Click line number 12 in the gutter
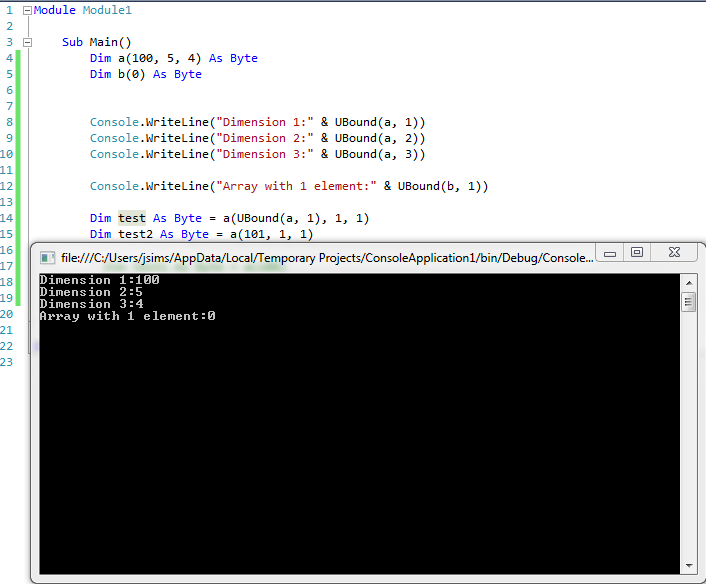Screen dimensions: 706x584 tap(7, 186)
